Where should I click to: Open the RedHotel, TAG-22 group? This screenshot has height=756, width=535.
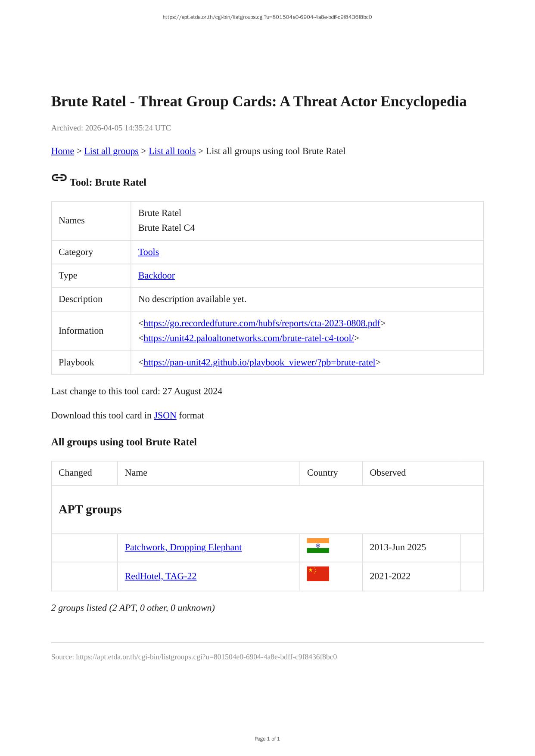click(x=161, y=576)
